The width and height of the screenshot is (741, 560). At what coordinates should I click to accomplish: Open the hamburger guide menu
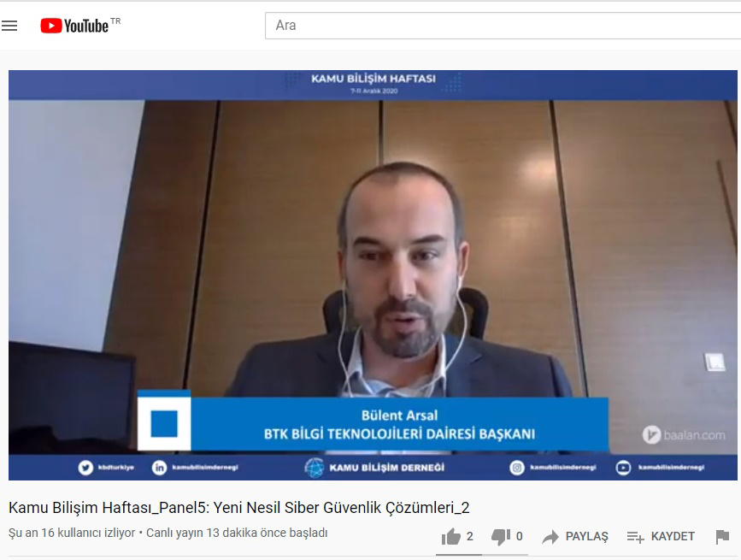[x=10, y=26]
